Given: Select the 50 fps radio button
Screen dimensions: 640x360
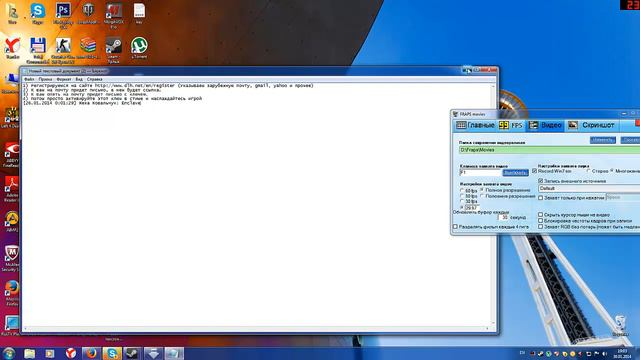Looking at the screenshot, I should coord(462,196).
